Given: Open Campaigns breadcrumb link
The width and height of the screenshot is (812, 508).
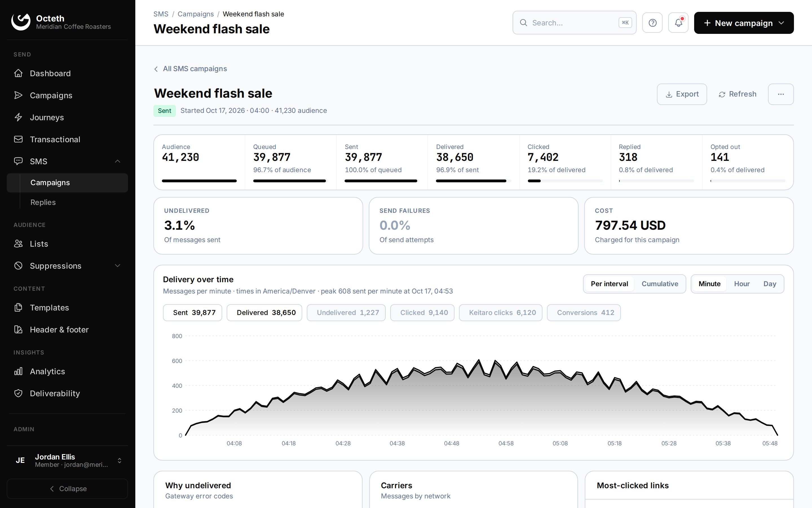Looking at the screenshot, I should click(196, 14).
